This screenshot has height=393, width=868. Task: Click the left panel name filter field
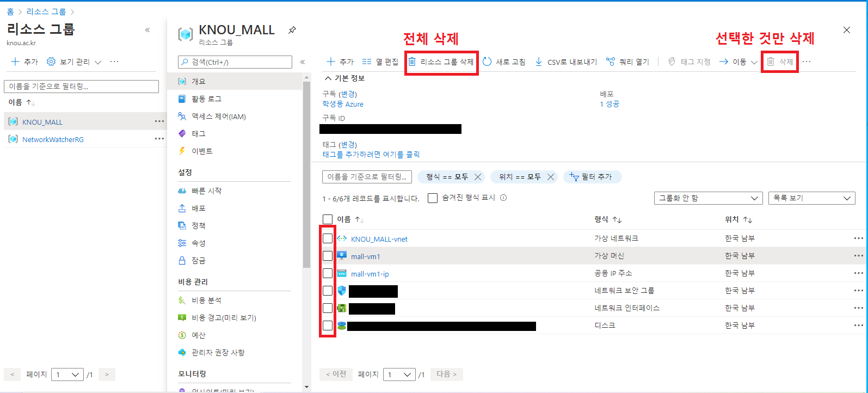[x=82, y=87]
